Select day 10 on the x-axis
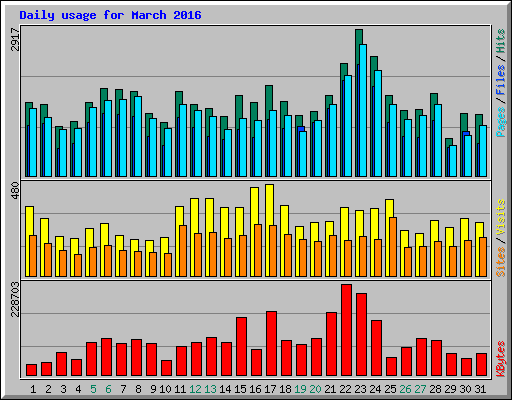Image resolution: width=512 pixels, height=400 pixels. click(165, 389)
